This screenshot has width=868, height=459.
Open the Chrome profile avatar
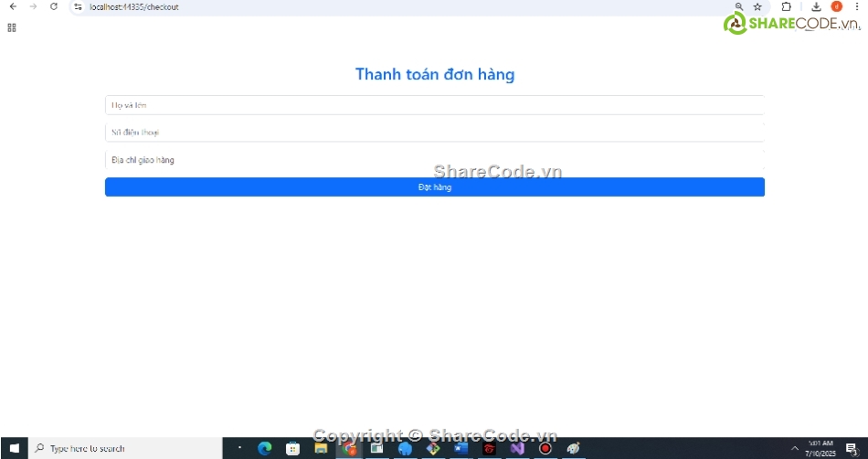click(836, 6)
